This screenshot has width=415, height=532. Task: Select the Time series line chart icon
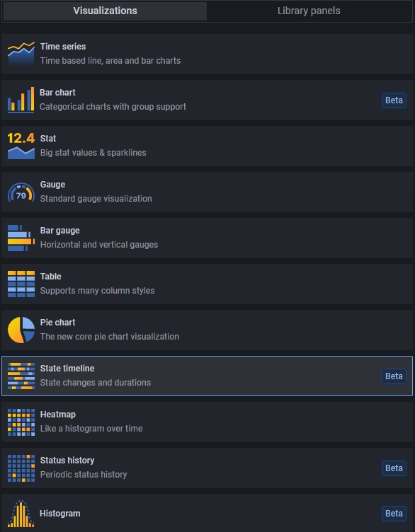21,54
